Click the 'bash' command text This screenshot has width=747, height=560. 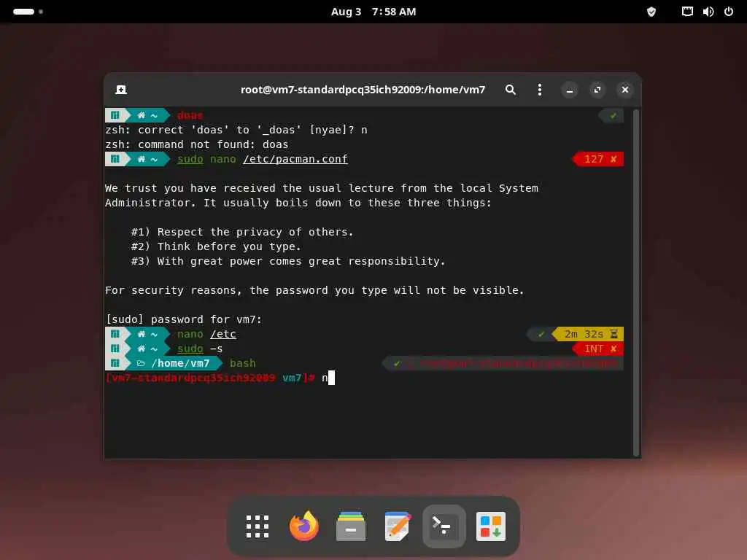(x=242, y=363)
